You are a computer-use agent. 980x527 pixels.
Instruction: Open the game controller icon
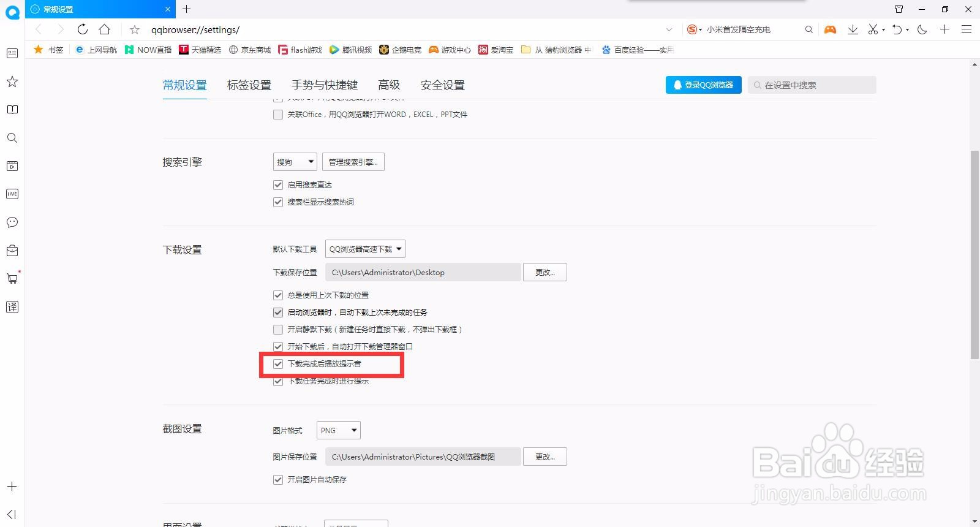pyautogui.click(x=830, y=29)
